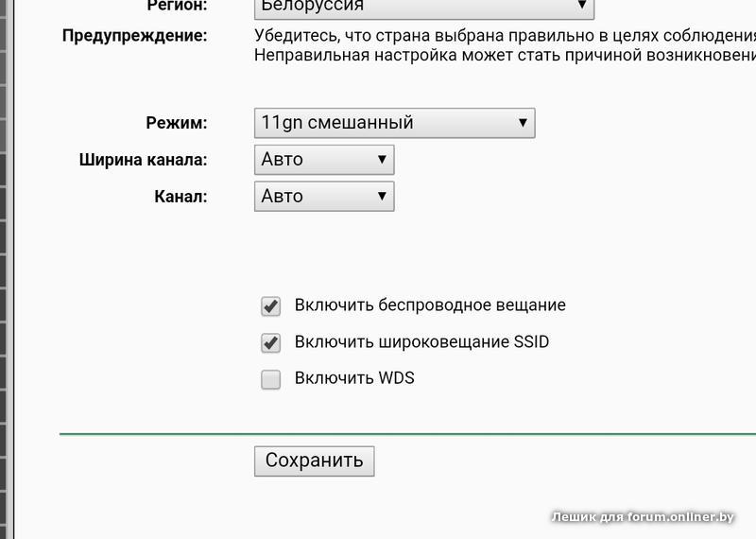Click the Ширина канала: field label

click(143, 160)
